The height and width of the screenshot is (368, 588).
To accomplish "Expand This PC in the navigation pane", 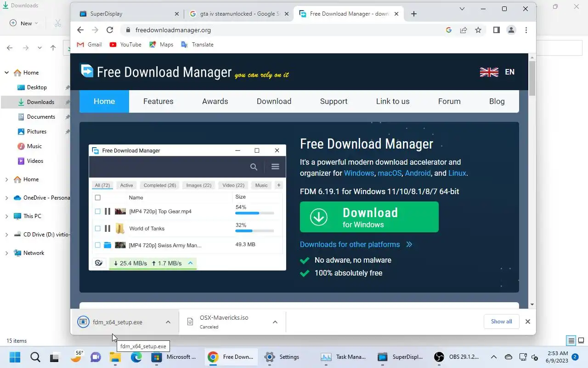I will [x=6, y=216].
